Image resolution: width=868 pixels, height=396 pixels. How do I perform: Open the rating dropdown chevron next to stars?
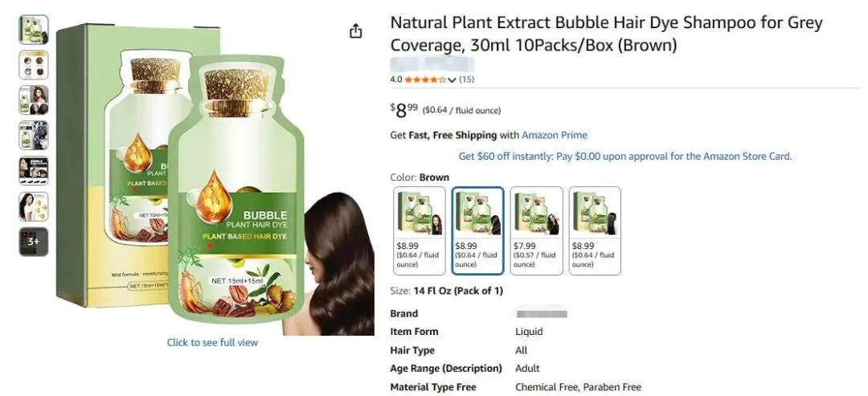[452, 80]
